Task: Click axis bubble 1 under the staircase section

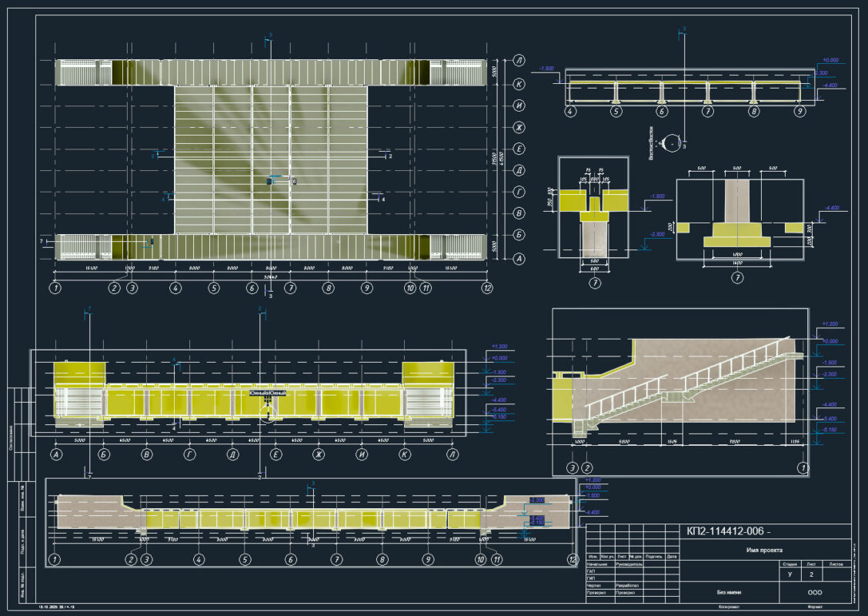Action: pyautogui.click(x=802, y=467)
